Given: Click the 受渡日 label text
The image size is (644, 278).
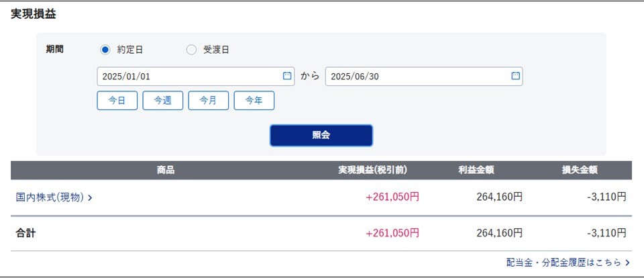Looking at the screenshot, I should [217, 50].
